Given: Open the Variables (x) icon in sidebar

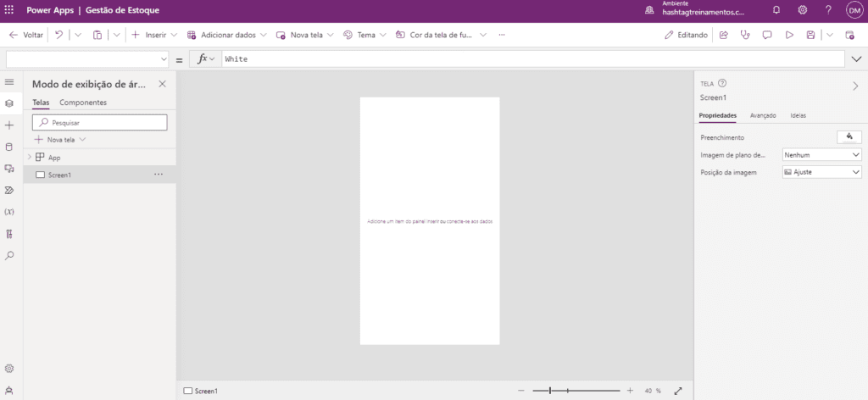Looking at the screenshot, I should [8, 212].
